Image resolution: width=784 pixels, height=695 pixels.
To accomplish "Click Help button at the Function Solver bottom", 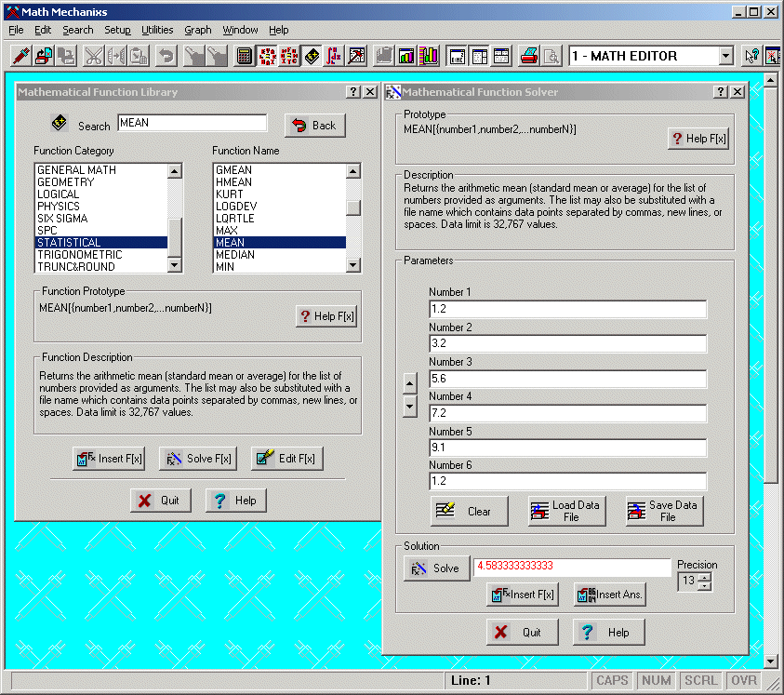I will tap(608, 633).
